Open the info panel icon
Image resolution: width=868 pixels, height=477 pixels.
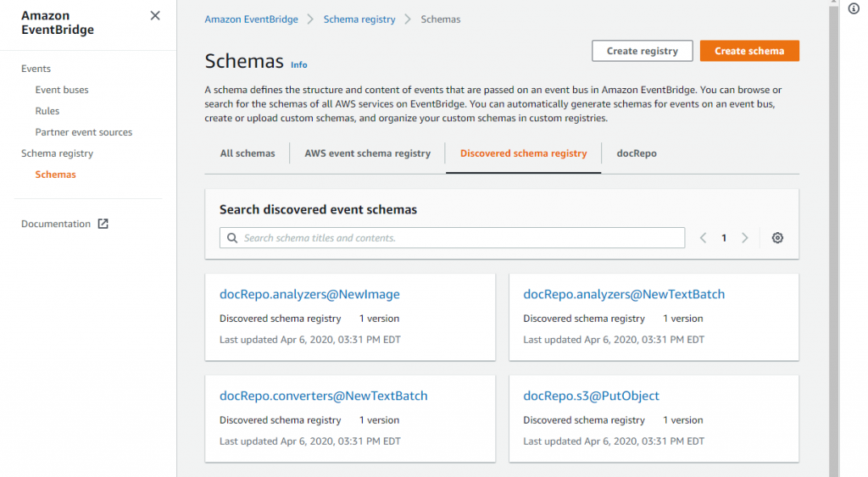click(x=854, y=8)
